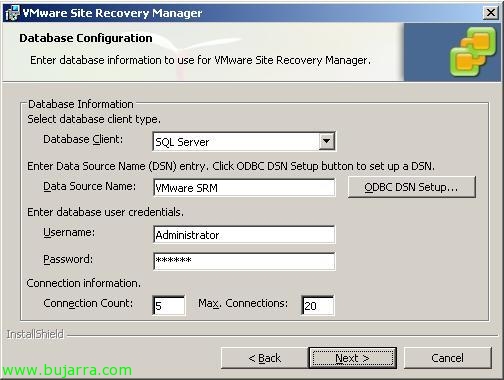Click the "Max. Connections:" label

pos(243,303)
